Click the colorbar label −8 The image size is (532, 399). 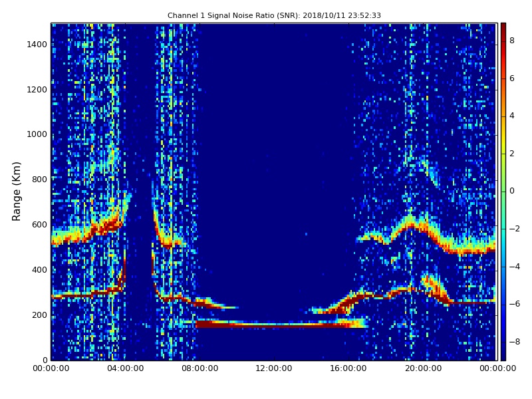514,342
